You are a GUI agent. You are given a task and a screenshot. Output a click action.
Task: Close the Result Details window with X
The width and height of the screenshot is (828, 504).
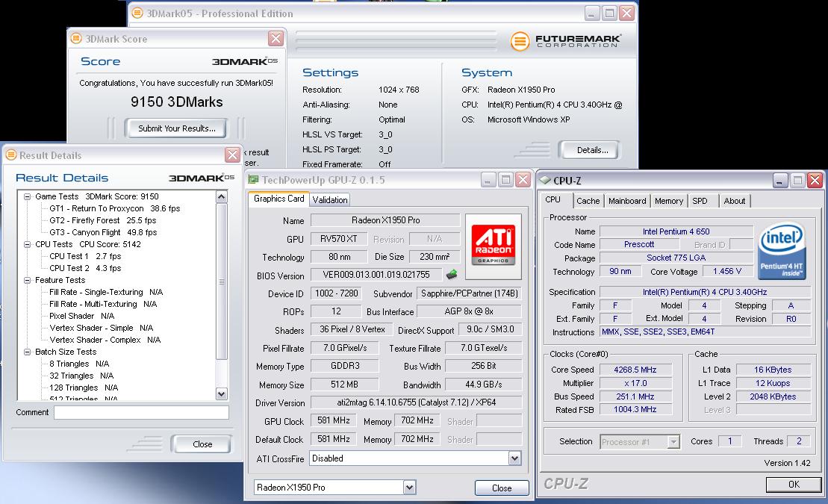[x=232, y=155]
